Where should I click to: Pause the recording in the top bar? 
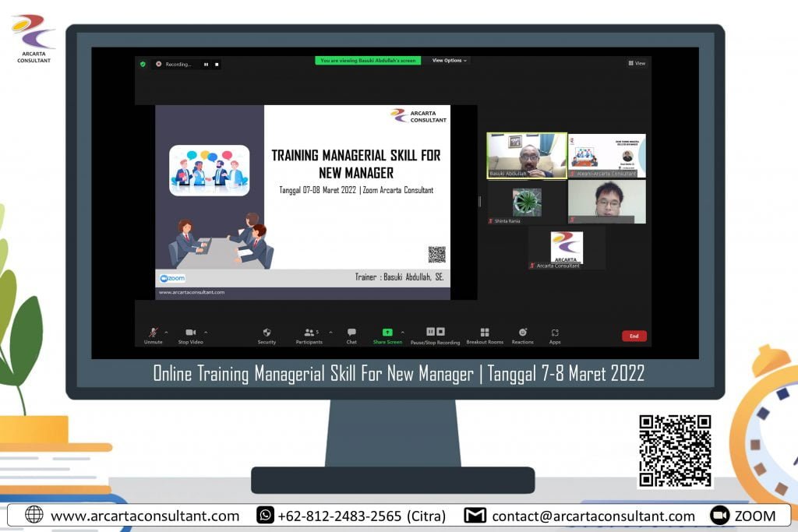(x=206, y=64)
